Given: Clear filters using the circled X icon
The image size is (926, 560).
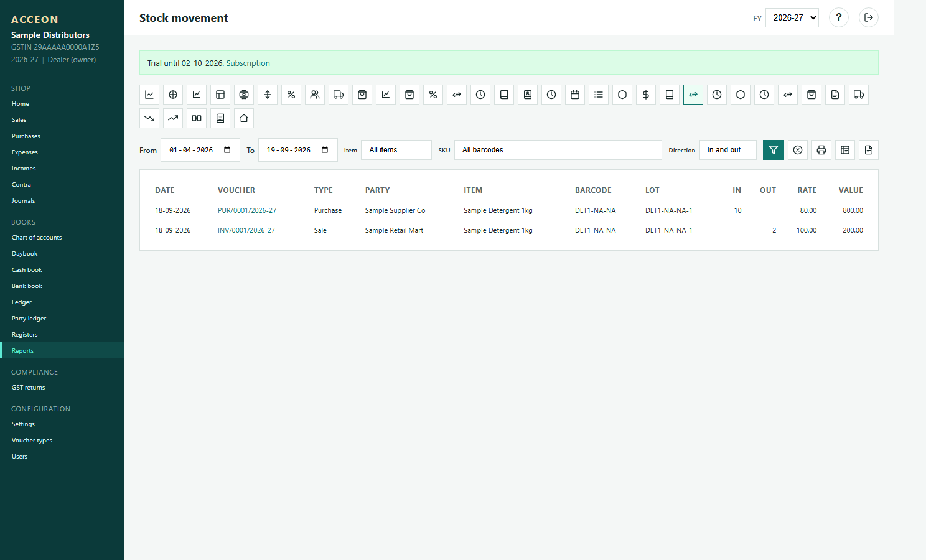Looking at the screenshot, I should pyautogui.click(x=798, y=150).
